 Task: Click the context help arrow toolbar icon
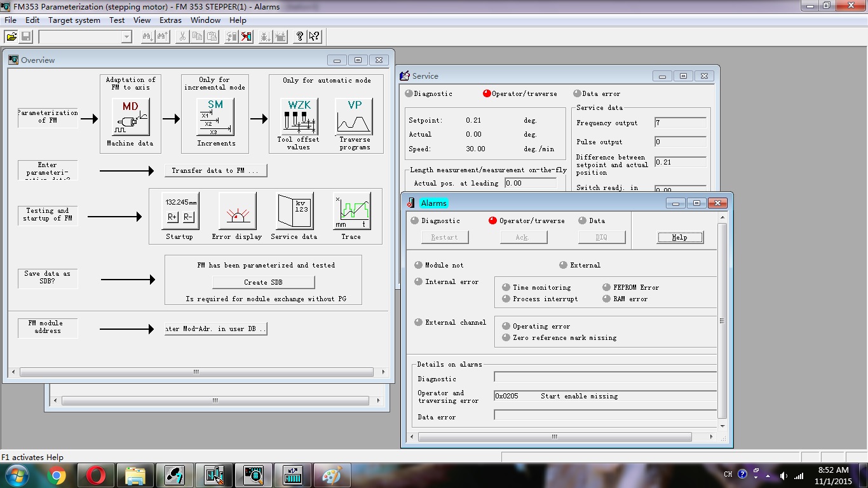[x=315, y=37]
